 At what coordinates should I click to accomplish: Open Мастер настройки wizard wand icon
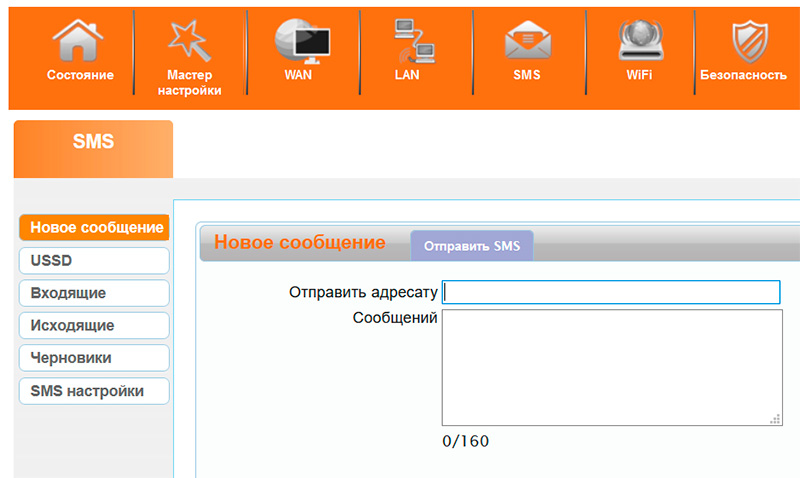pyautogui.click(x=189, y=42)
